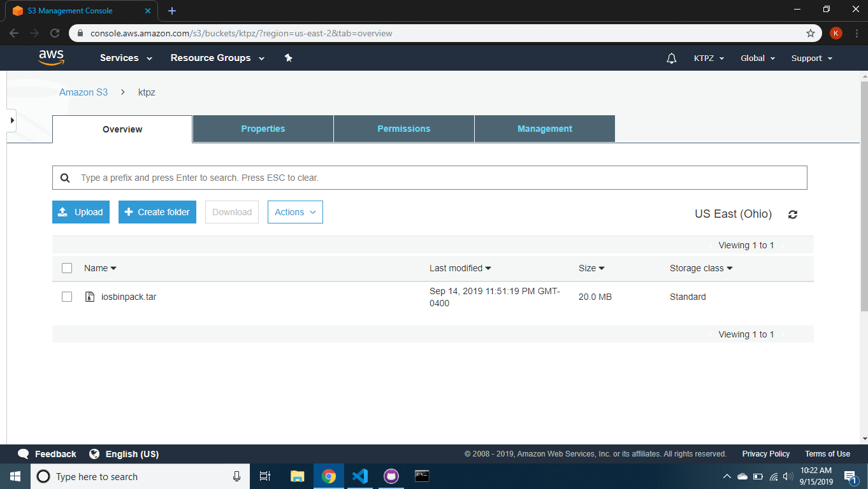Select the Overview tab

pyautogui.click(x=122, y=129)
